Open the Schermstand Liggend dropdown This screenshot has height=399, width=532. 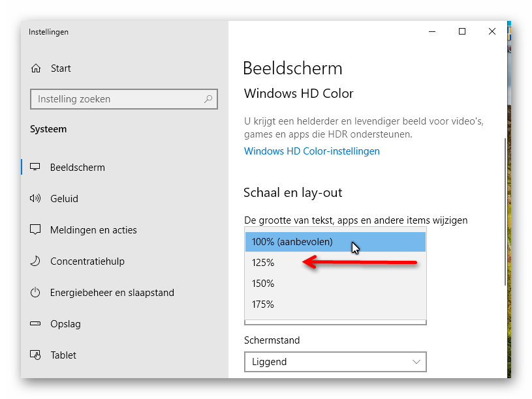336,362
